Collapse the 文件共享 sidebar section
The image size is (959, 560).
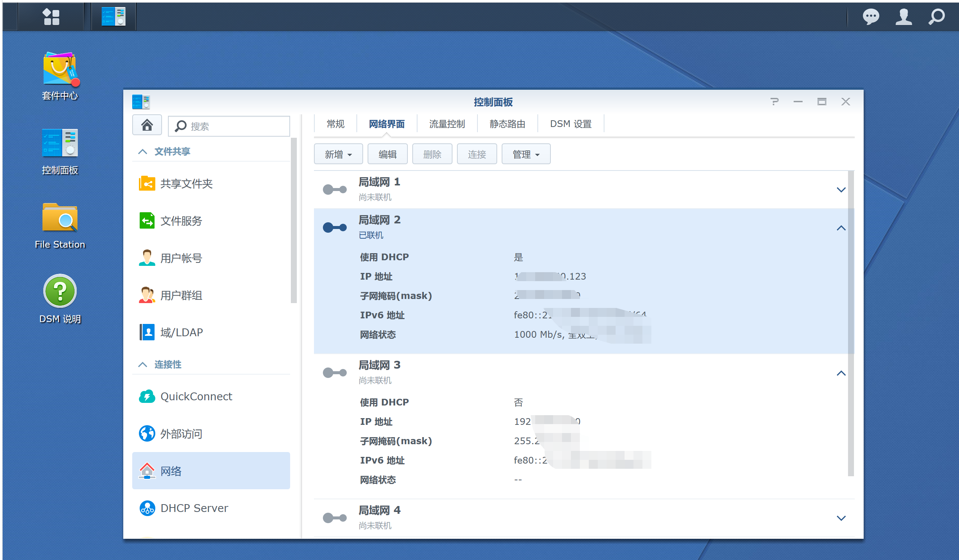point(143,152)
